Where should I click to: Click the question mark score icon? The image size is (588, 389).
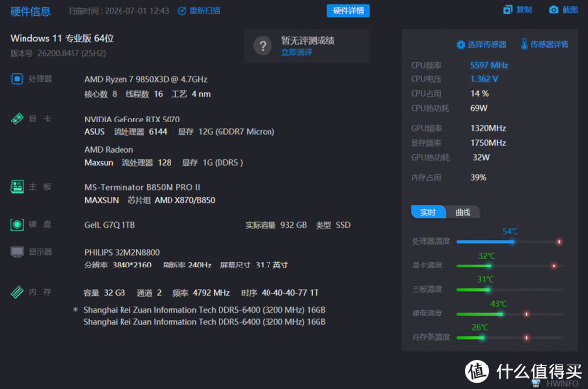(x=263, y=46)
